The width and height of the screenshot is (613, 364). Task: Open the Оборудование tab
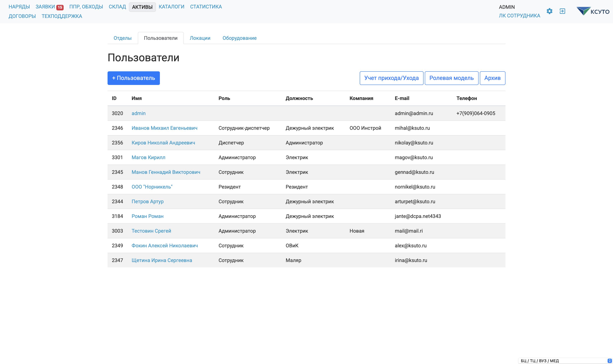239,38
